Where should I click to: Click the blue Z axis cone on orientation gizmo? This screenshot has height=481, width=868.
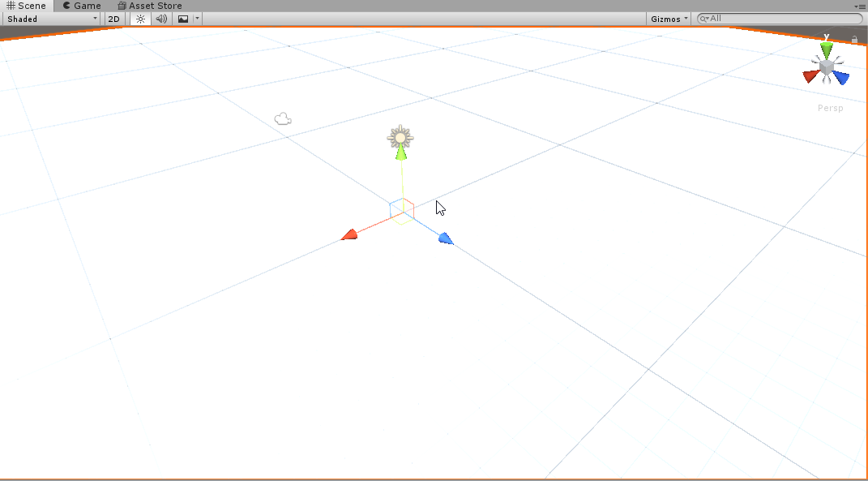click(841, 78)
